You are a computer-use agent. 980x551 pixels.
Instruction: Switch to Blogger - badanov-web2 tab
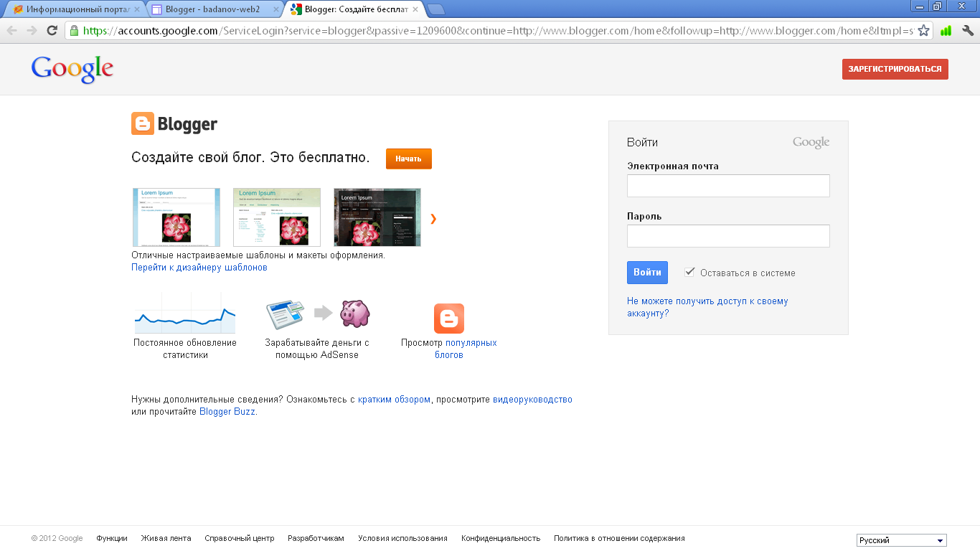click(x=212, y=10)
